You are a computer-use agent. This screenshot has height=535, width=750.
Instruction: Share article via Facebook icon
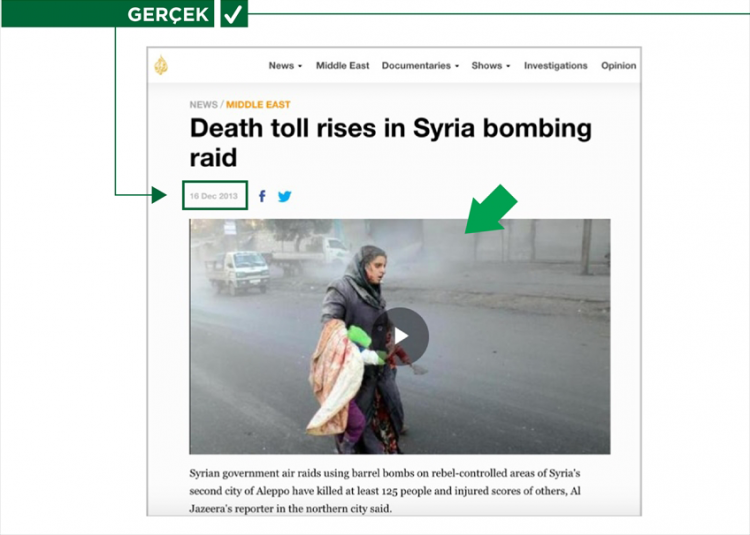[262, 196]
